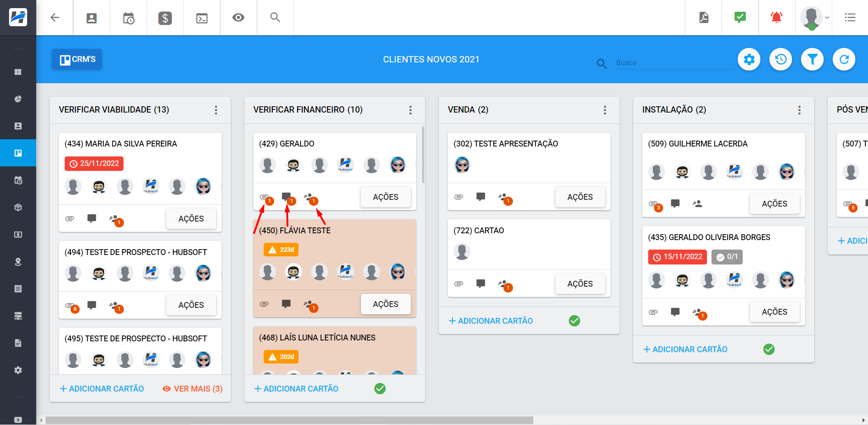Add card in INSTALAÇÃO column

[x=685, y=349]
